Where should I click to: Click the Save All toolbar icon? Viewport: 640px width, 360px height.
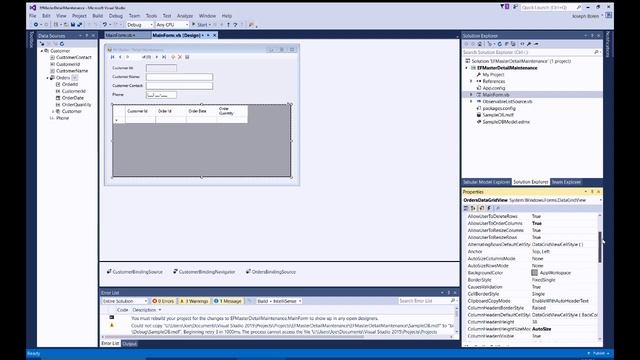[x=80, y=25]
